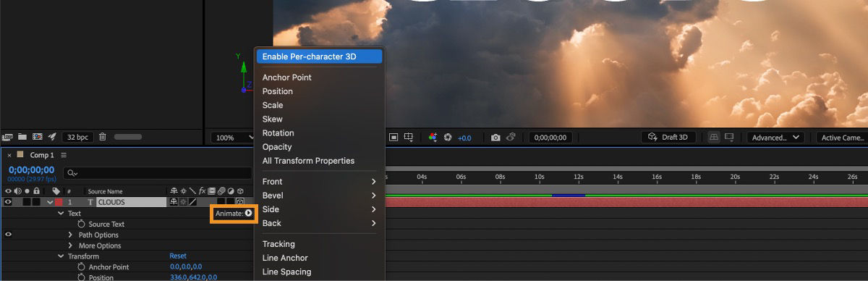Image resolution: width=868 pixels, height=281 pixels.
Task: Click the CLOUDS layer label color
Action: [x=59, y=202]
